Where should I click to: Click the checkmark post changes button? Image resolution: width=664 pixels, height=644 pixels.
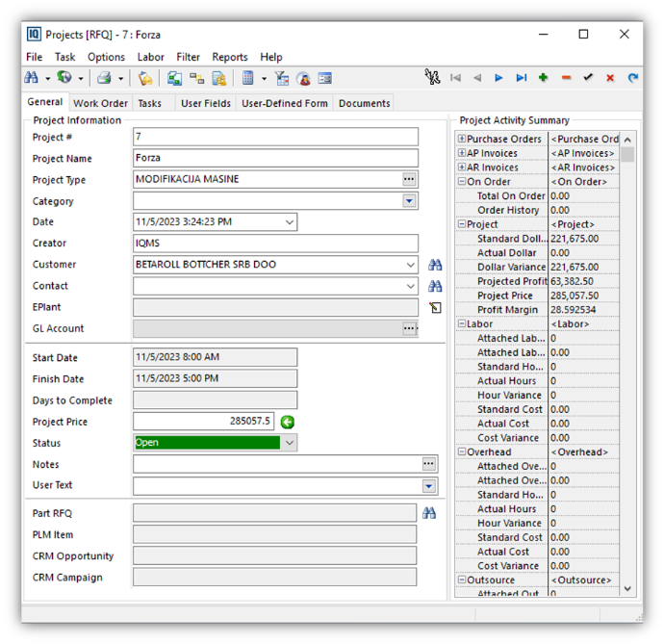point(588,78)
